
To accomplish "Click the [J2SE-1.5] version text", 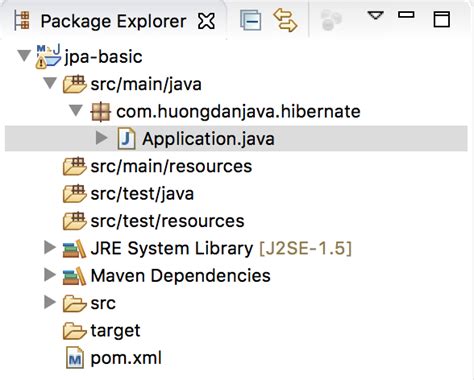I will pyautogui.click(x=306, y=249).
